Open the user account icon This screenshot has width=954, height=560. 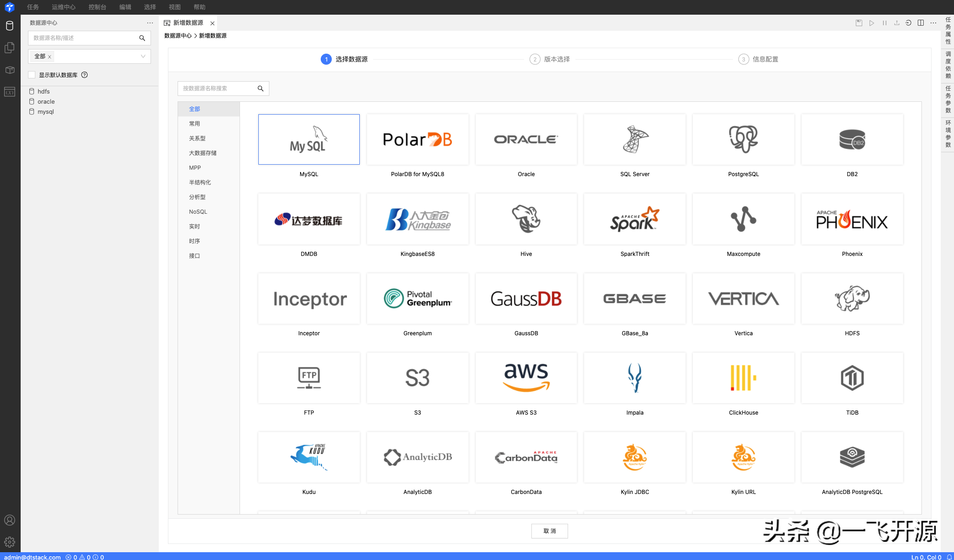pyautogui.click(x=10, y=520)
